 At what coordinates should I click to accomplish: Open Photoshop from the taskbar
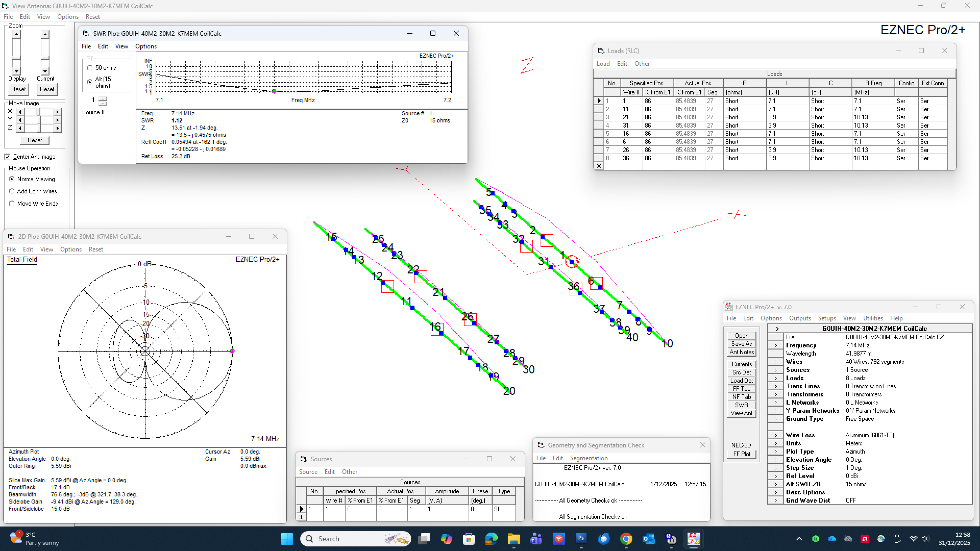click(x=581, y=538)
